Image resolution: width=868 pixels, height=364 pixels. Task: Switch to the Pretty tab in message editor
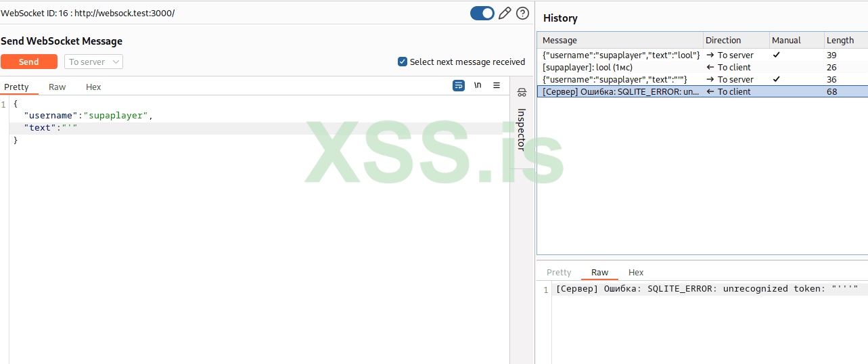[17, 87]
